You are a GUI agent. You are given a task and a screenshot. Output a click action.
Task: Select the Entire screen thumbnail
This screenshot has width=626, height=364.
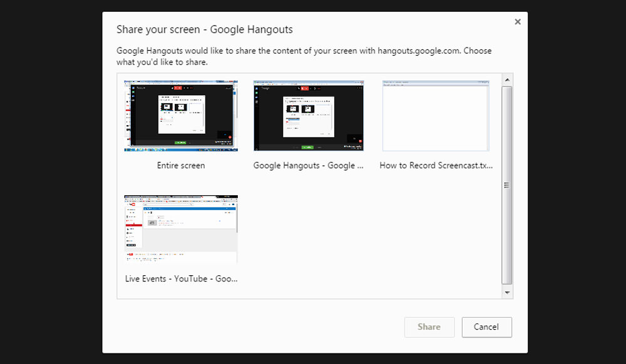181,116
